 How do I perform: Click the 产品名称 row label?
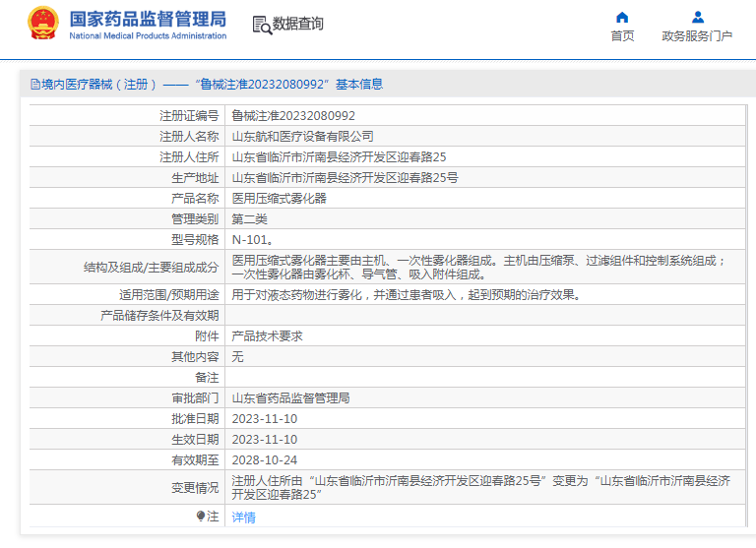195,199
